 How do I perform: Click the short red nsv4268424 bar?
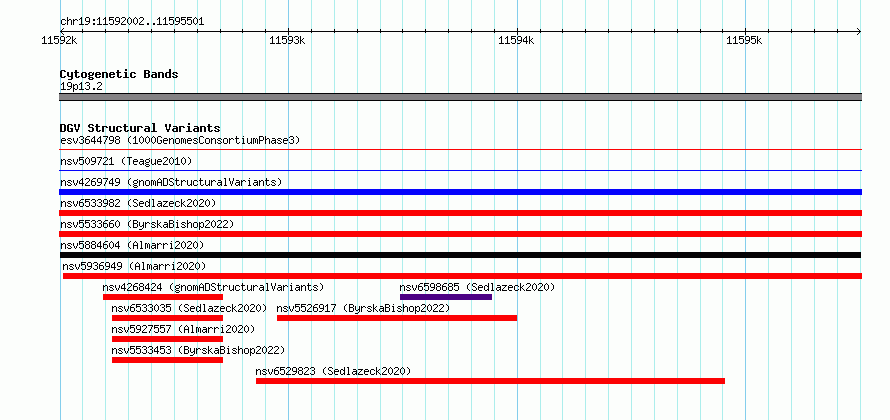pyautogui.click(x=163, y=297)
